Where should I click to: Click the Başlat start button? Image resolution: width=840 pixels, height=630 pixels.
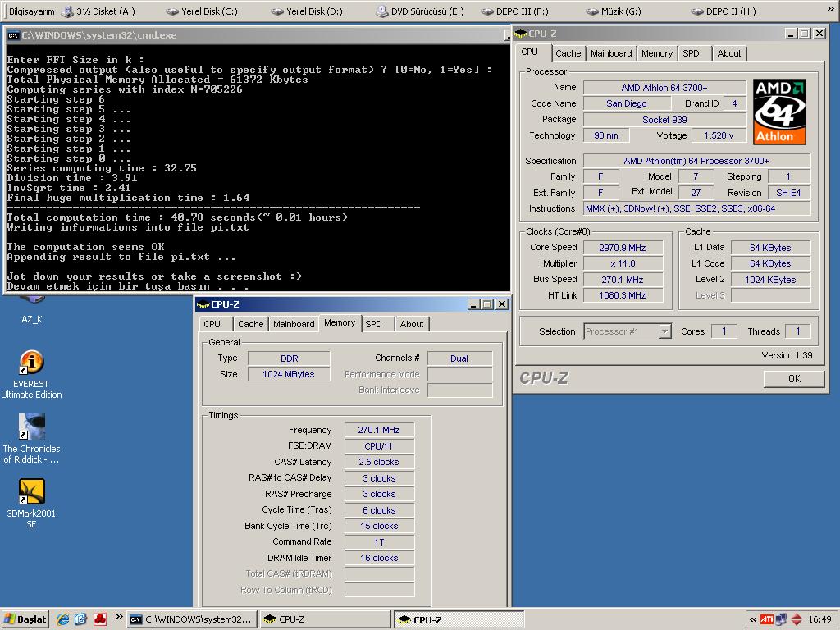click(25, 619)
